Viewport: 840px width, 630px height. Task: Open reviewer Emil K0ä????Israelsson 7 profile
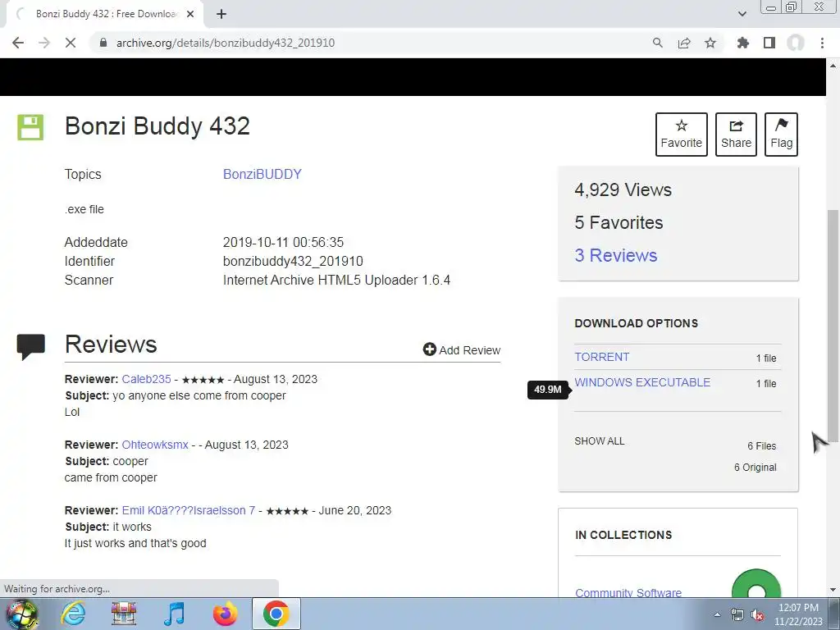point(189,510)
